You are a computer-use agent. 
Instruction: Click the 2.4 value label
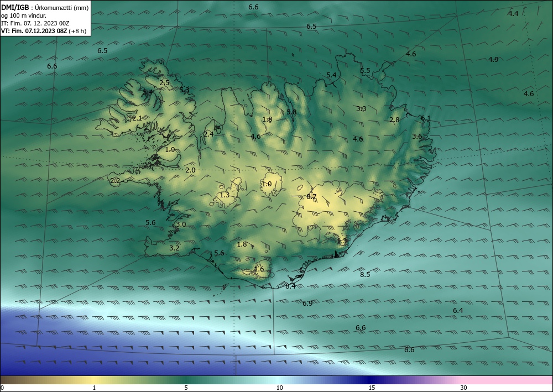[x=208, y=134]
